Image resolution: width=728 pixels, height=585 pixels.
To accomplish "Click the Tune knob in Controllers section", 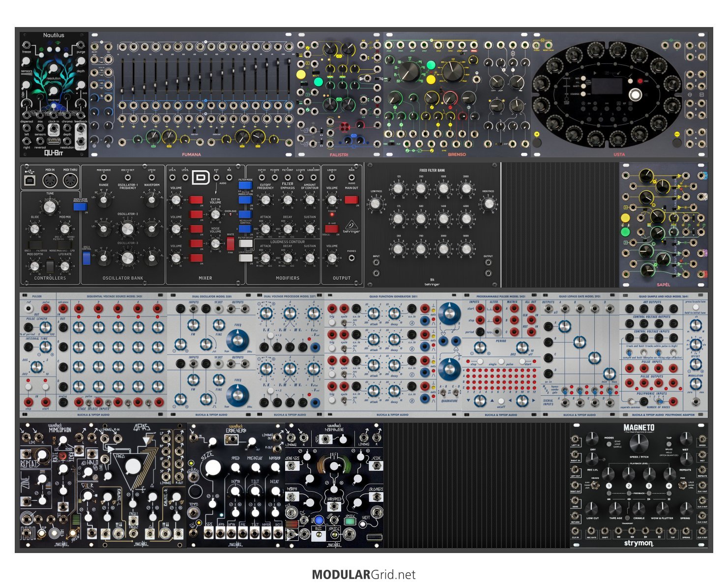I will tap(50, 207).
